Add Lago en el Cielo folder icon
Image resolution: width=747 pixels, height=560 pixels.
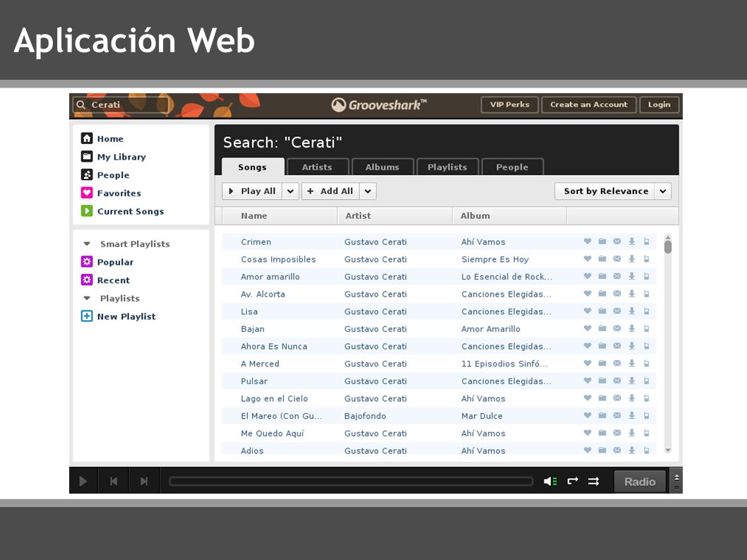(602, 398)
